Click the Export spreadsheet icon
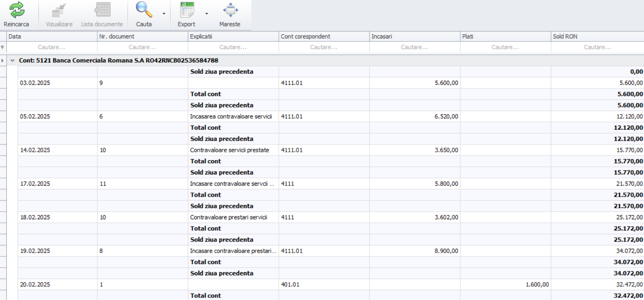Viewport: 644px width, 300px height. [187, 10]
